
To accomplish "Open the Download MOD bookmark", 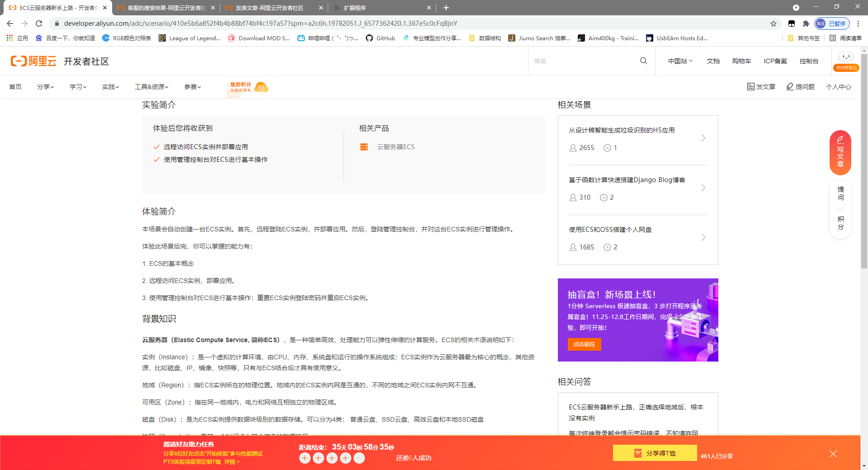I will pos(259,38).
